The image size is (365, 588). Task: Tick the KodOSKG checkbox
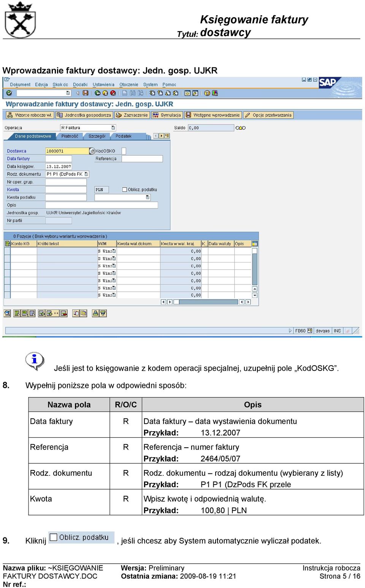point(124,151)
